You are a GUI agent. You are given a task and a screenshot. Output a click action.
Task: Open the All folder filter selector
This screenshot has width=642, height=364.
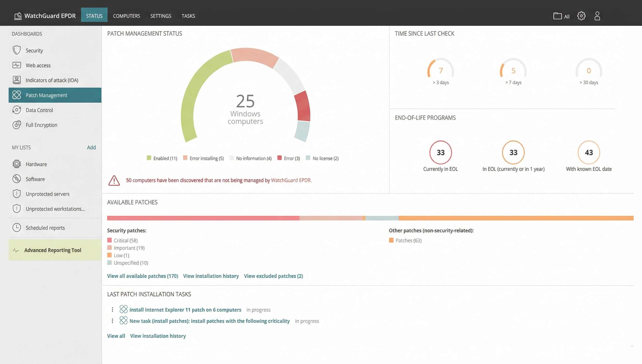pos(561,16)
